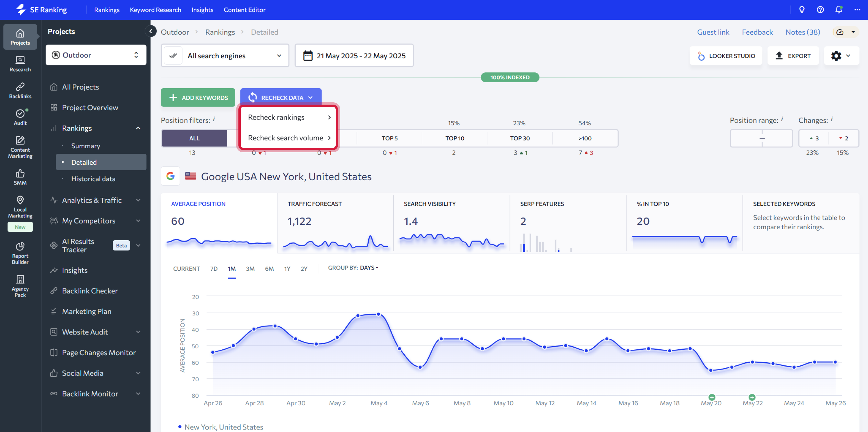Select the TOP 30 position filter

pyautogui.click(x=520, y=138)
